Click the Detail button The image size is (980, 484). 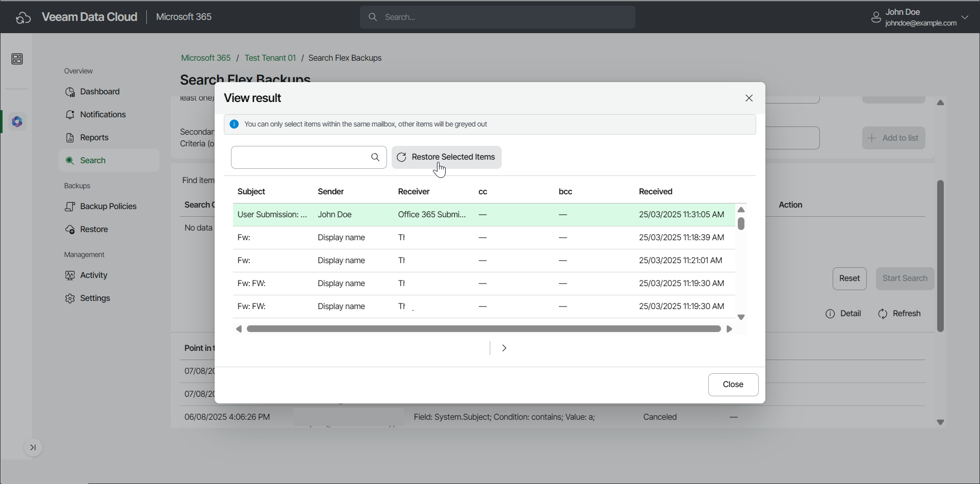pos(843,314)
